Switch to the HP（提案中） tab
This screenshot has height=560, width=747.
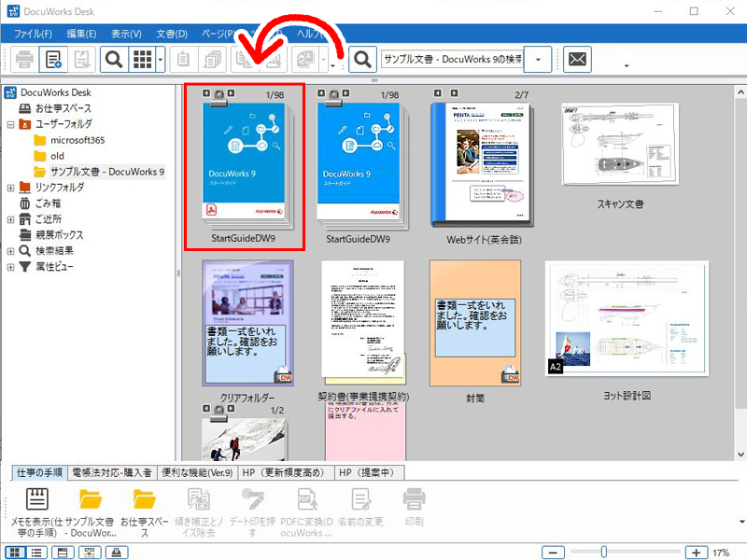369,472
